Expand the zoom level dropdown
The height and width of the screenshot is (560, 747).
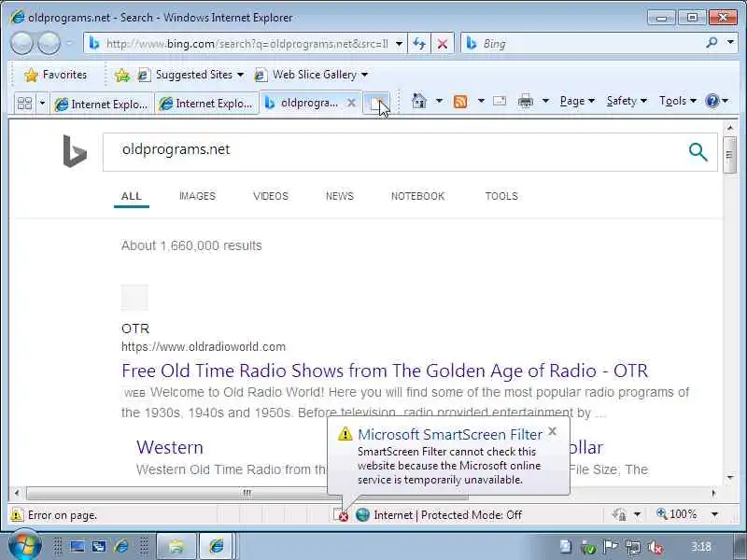(714, 514)
